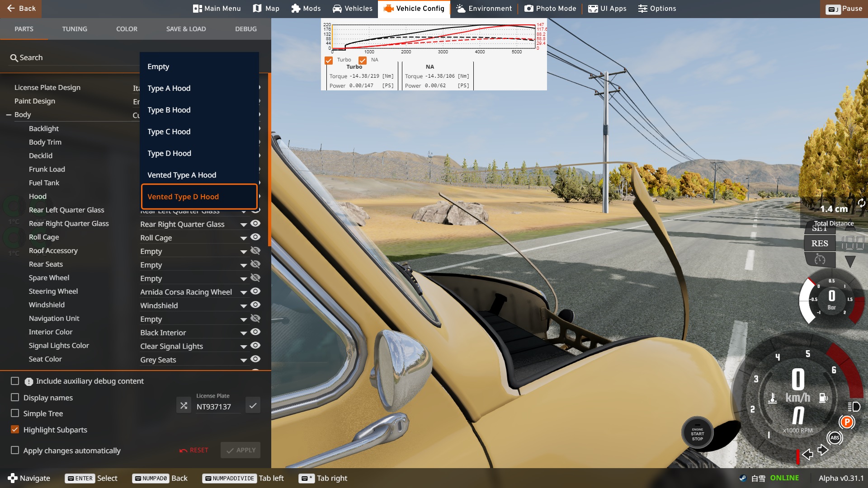This screenshot has height=488, width=868.
Task: Open Photo Mode camera icon
Action: click(528, 9)
